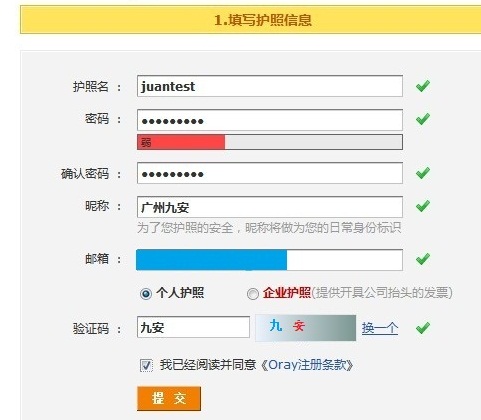Click the green checkmark beside 确认密码 field

[x=423, y=173]
